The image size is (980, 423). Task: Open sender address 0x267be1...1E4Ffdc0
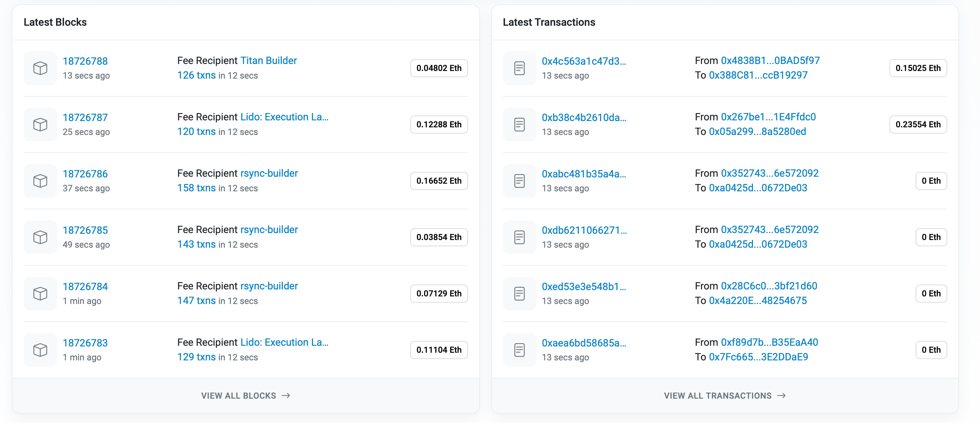(x=769, y=117)
